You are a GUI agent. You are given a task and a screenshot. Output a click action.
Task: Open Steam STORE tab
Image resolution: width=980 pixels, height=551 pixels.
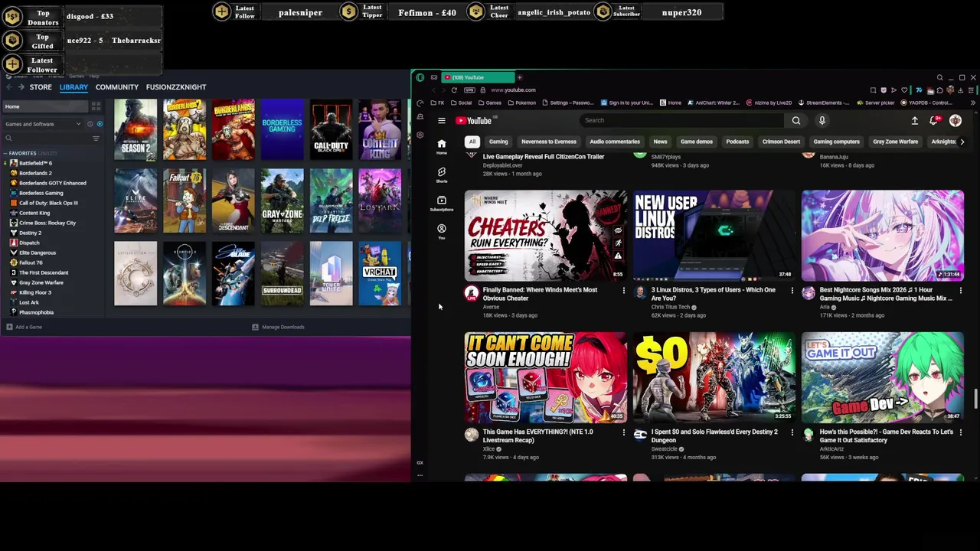tap(41, 87)
